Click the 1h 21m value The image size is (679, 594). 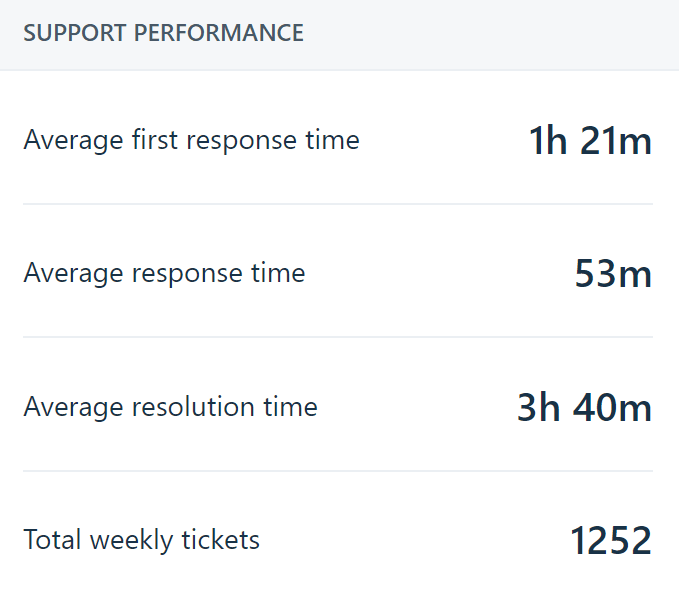(591, 140)
